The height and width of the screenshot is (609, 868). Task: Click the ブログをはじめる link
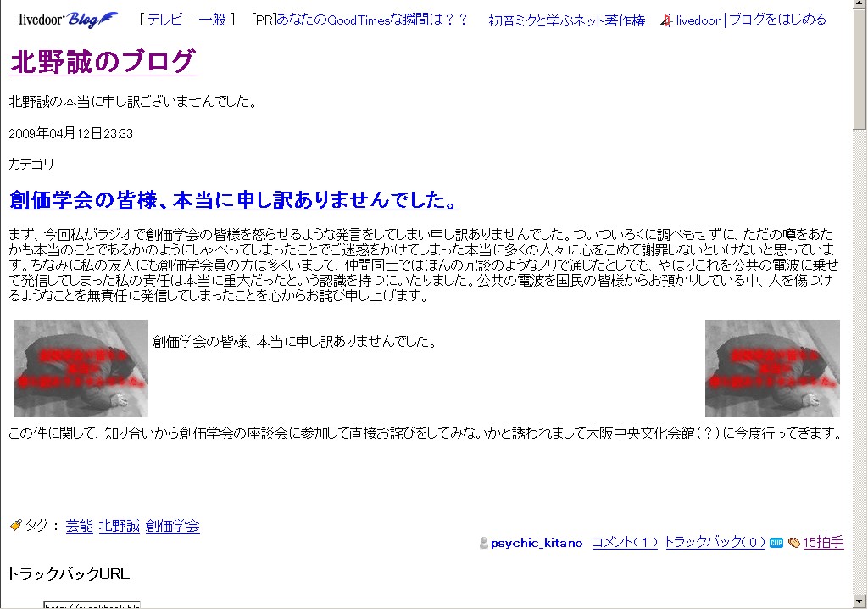[x=778, y=20]
